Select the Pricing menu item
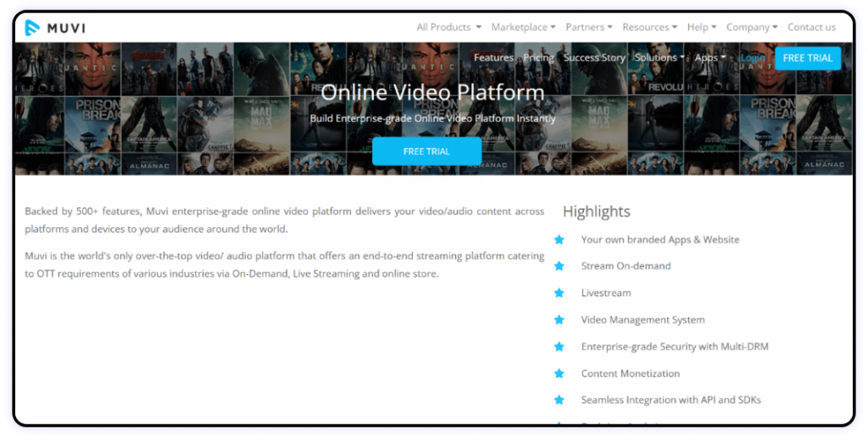868x437 pixels. (538, 58)
